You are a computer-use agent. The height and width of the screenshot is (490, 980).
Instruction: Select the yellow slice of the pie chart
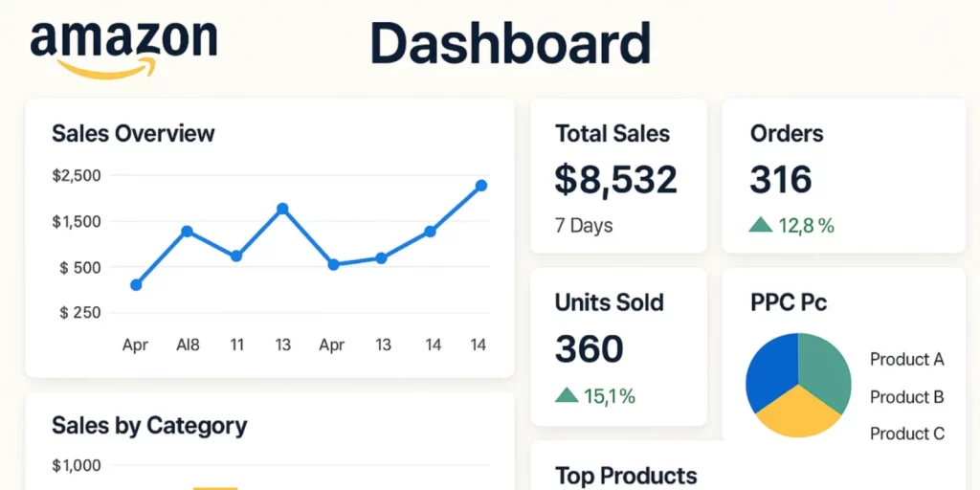coord(799,412)
